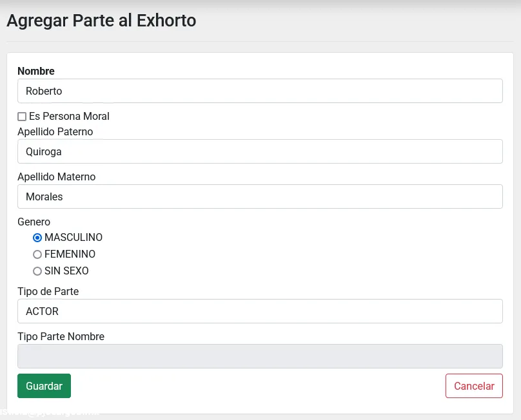521x420 pixels.
Task: Choose the SIN SEXO gender option
Action: point(37,271)
